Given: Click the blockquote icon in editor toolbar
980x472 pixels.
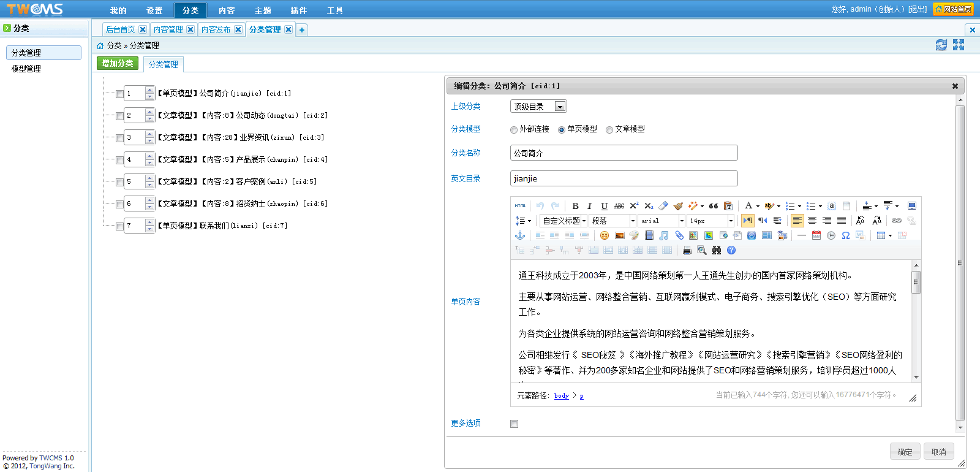Looking at the screenshot, I should tap(714, 206).
